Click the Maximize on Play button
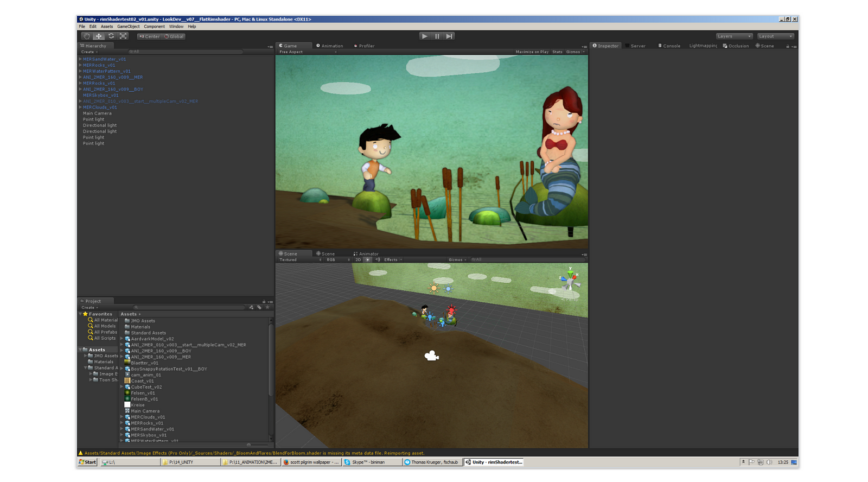The width and height of the screenshot is (868, 482). (x=532, y=52)
